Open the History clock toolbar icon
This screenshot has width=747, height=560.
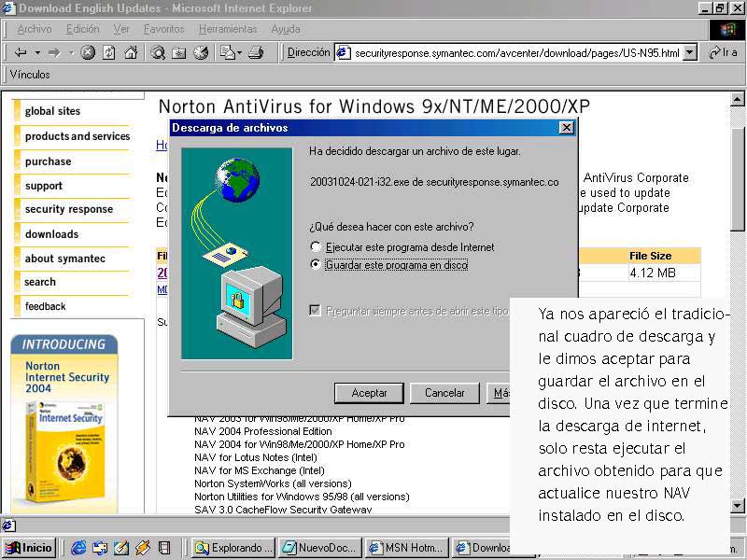(201, 52)
